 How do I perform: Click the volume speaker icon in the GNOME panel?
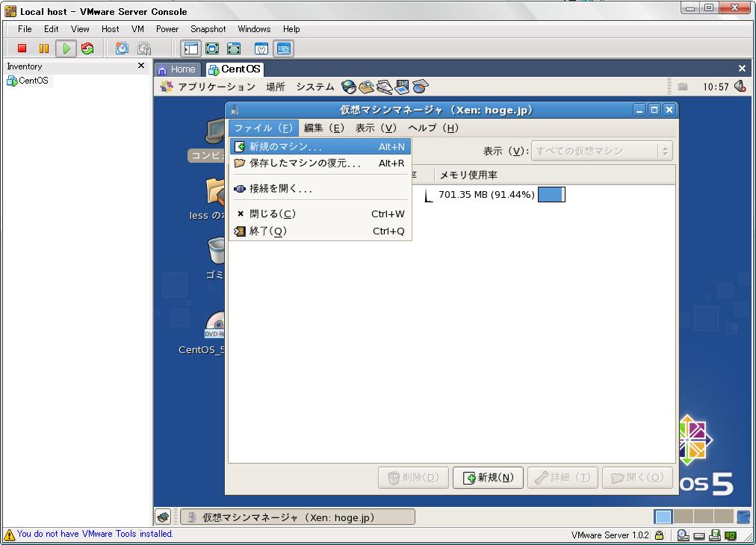pos(740,87)
